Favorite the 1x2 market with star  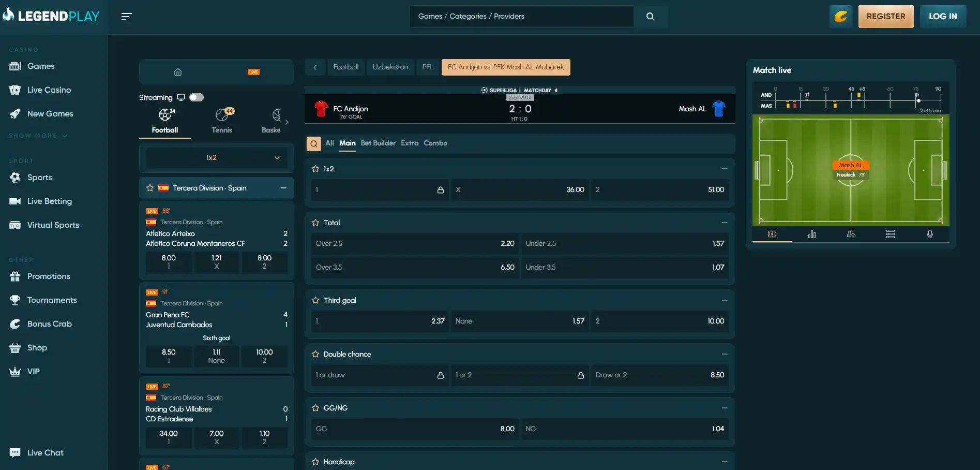pyautogui.click(x=315, y=169)
